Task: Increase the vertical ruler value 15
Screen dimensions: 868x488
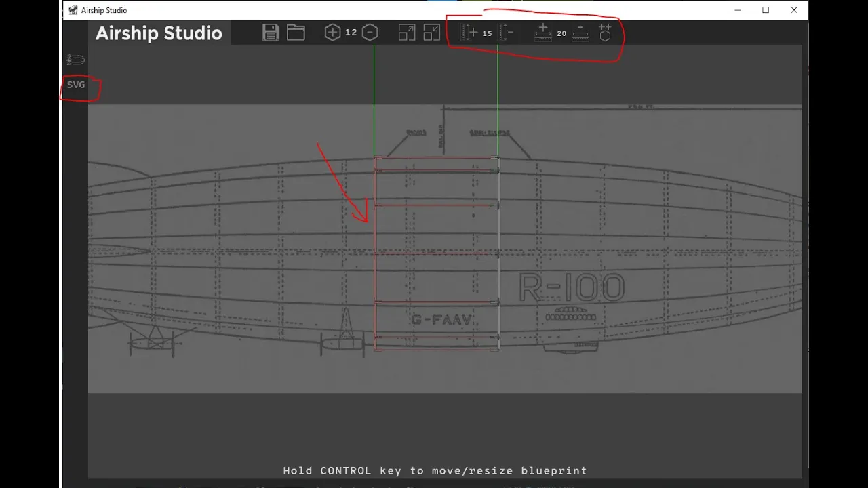Action: tap(469, 33)
